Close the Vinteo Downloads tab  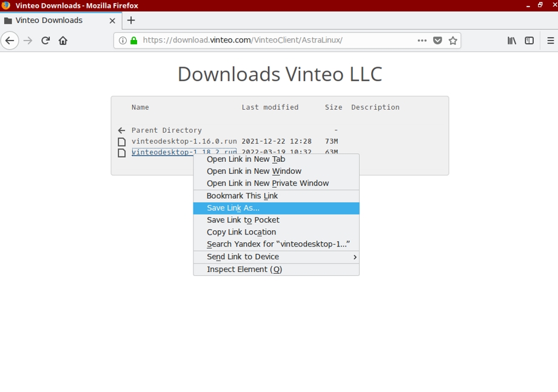112,21
